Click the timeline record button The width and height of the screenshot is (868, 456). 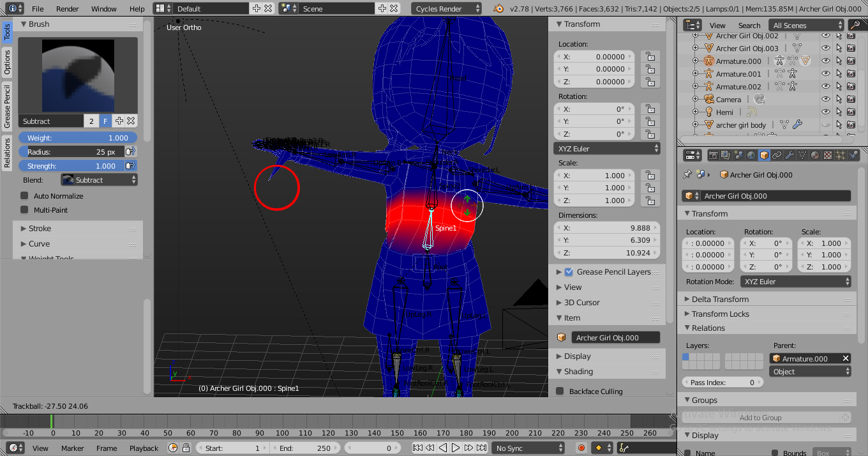point(581,448)
